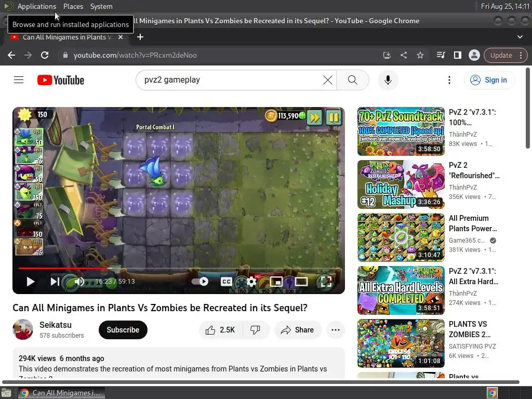
Task: Close the current browser tab
Action: 121,37
